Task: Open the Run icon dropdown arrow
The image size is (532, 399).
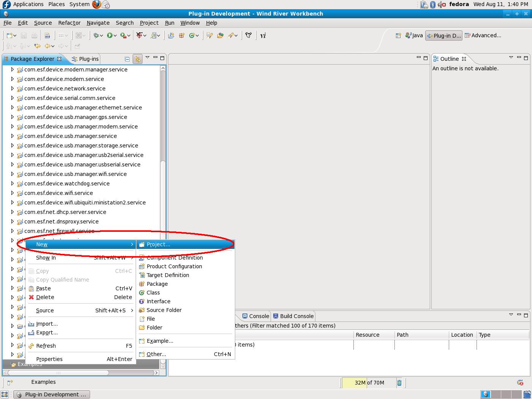Action: pyautogui.click(x=115, y=36)
